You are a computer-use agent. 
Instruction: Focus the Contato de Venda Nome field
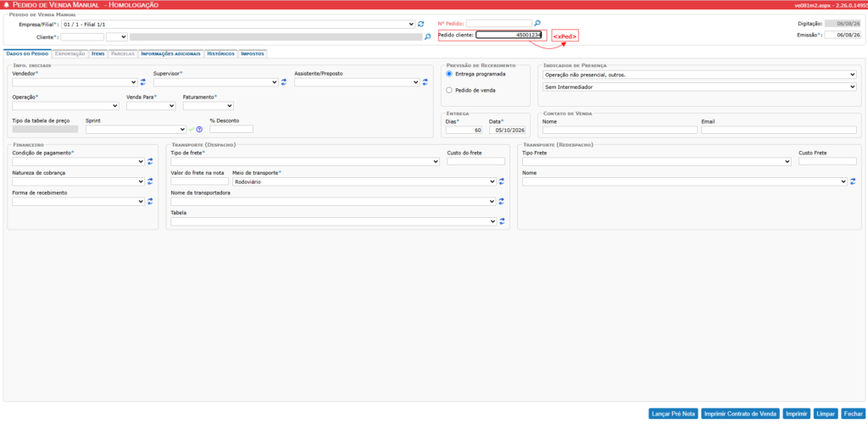(620, 130)
